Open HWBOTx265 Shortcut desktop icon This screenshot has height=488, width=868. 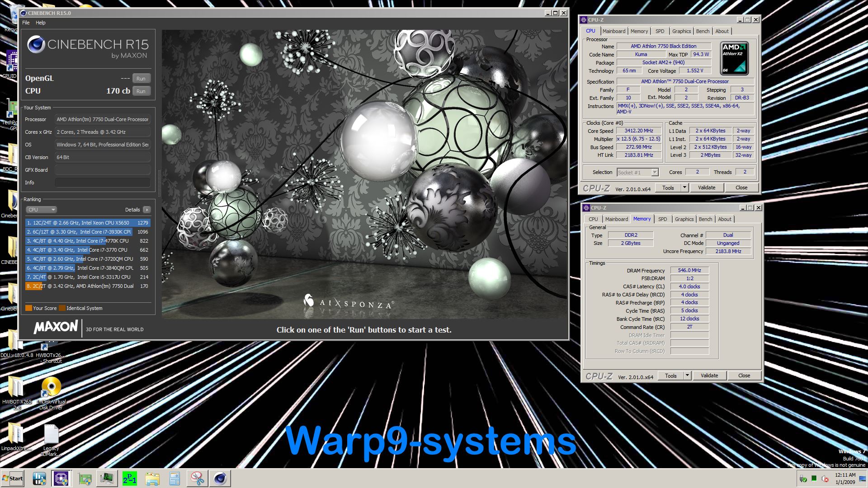50,352
